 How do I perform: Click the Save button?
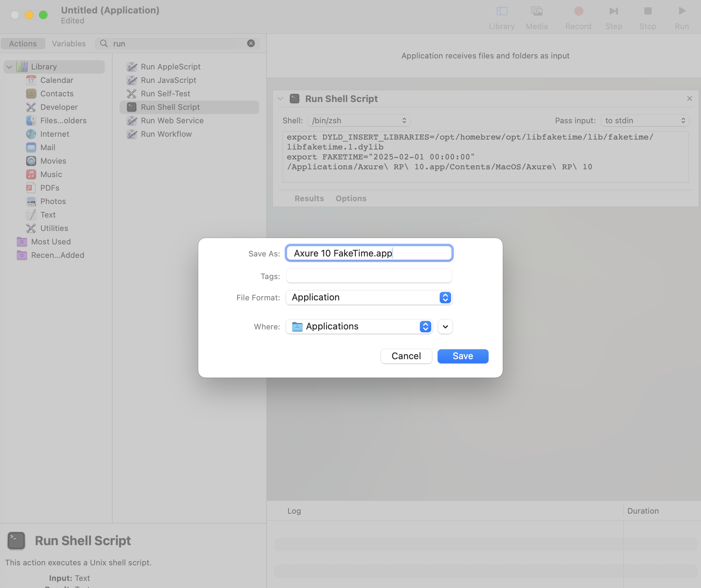(x=462, y=356)
